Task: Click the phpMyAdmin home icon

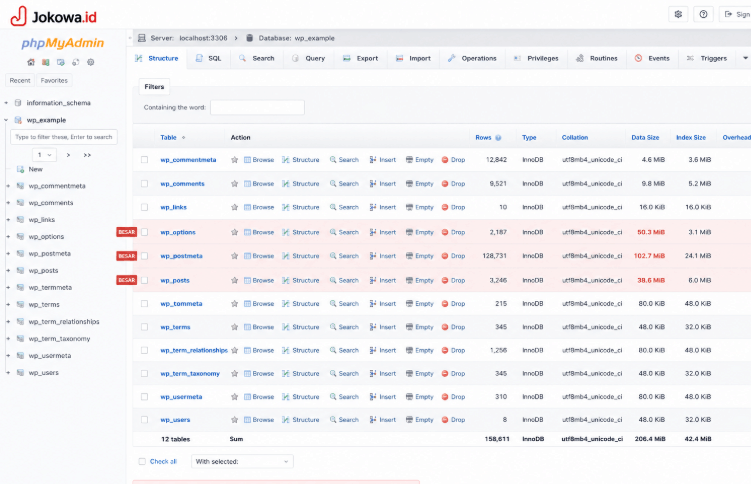Action: tap(31, 62)
